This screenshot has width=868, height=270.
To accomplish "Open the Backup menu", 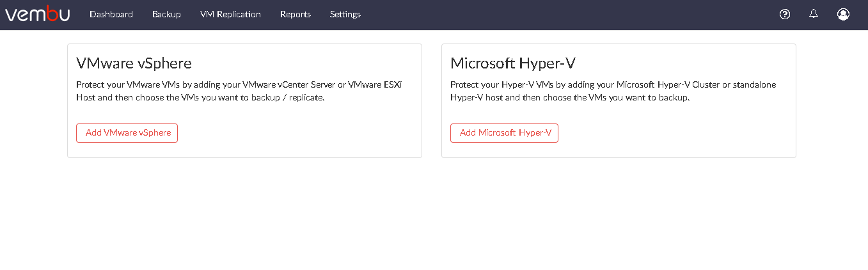I will pos(166,14).
